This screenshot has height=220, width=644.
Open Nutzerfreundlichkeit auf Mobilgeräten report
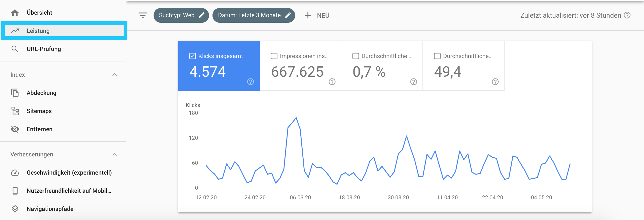click(63, 191)
